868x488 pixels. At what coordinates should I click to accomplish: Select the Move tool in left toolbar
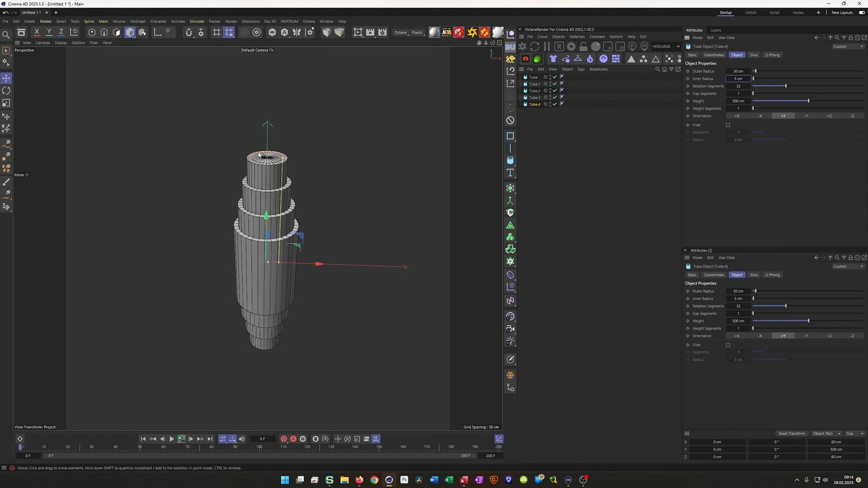(x=6, y=78)
